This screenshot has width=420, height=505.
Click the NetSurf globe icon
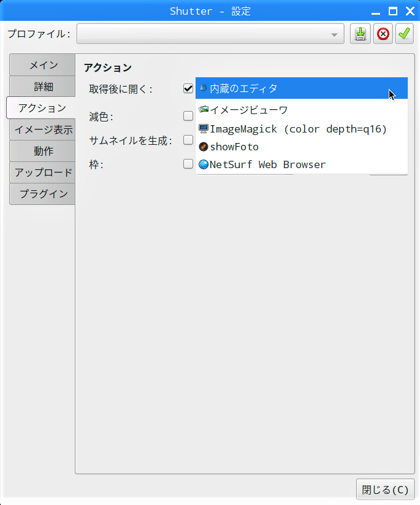point(204,164)
